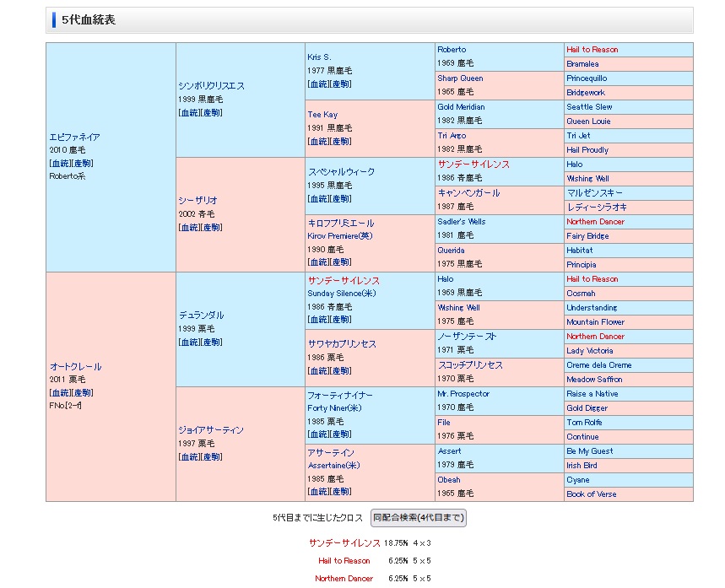The height and width of the screenshot is (588, 725).
Task: Click the Queen Louie link
Action: 588,121
